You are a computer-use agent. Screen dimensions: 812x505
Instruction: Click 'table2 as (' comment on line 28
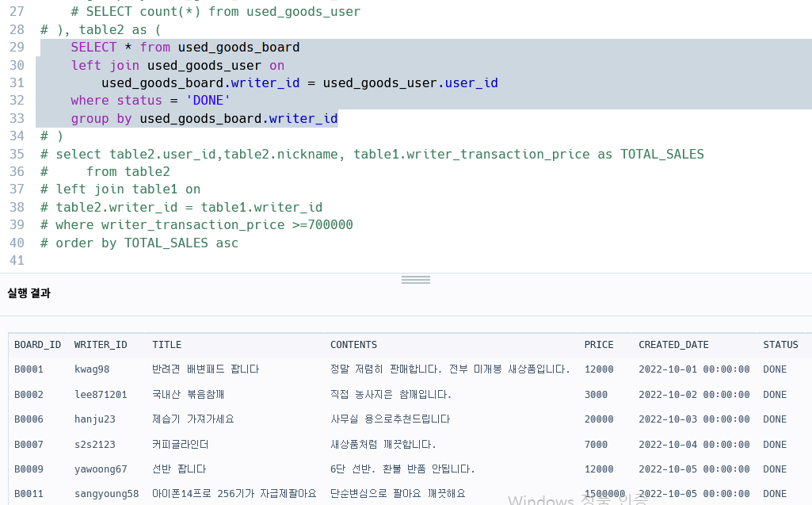point(120,29)
